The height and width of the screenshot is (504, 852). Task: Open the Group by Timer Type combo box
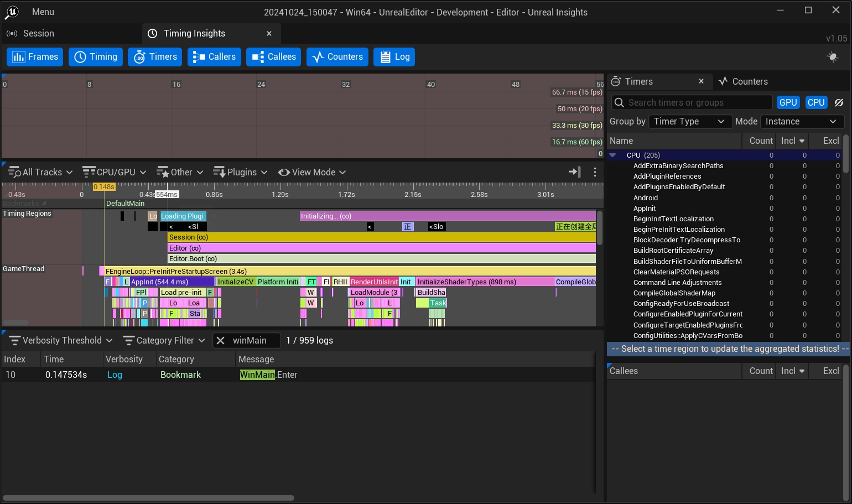(x=689, y=122)
